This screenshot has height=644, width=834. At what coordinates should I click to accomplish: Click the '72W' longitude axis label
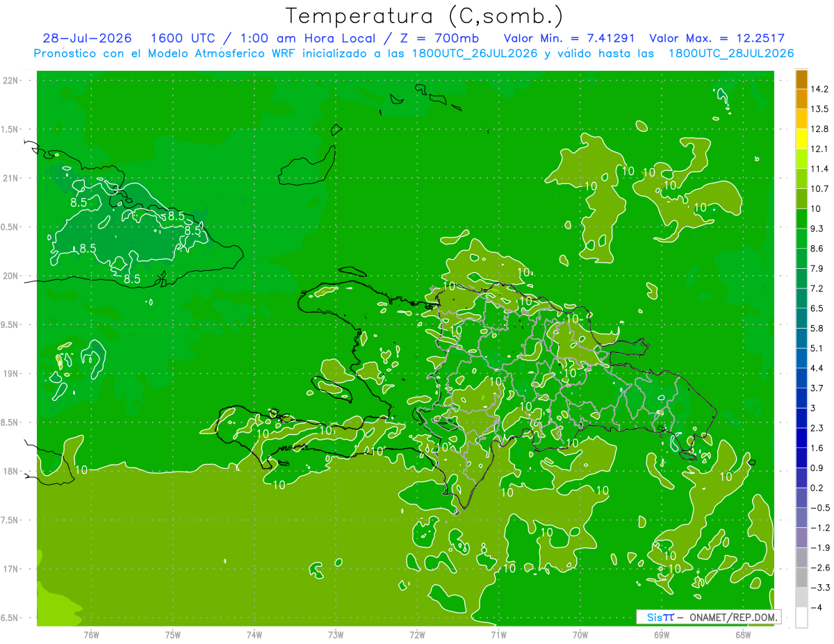[417, 635]
